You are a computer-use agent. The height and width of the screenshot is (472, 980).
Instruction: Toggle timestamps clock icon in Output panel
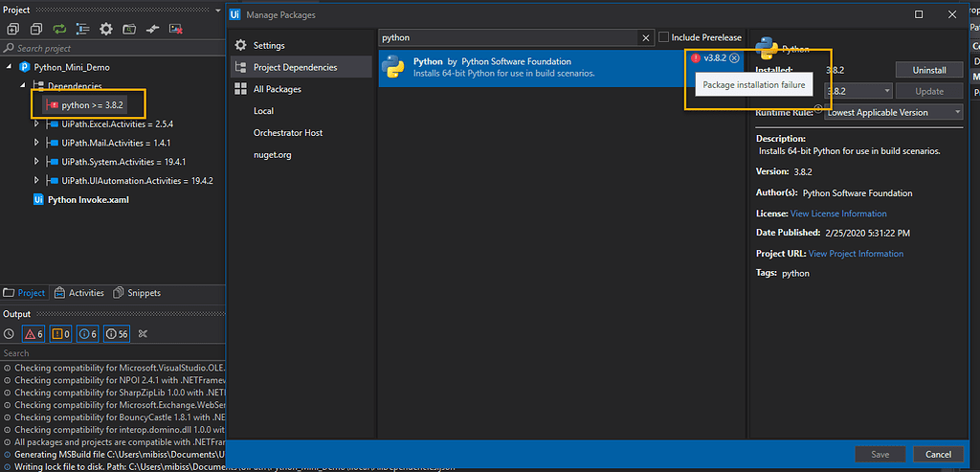[9, 334]
